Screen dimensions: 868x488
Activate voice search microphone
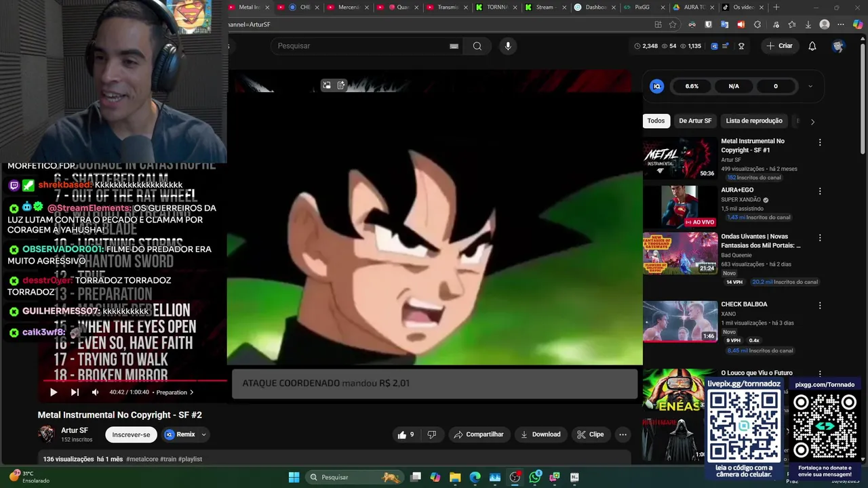coord(508,46)
